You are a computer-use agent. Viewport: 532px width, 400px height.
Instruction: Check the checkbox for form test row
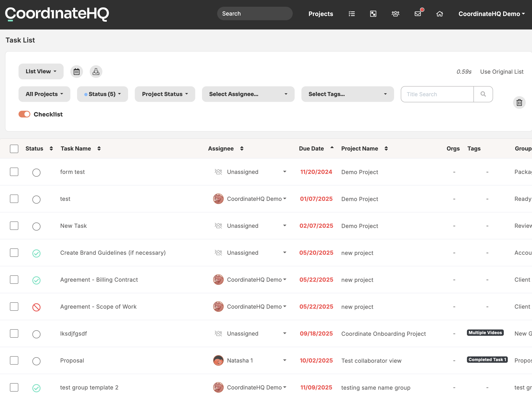pyautogui.click(x=14, y=172)
